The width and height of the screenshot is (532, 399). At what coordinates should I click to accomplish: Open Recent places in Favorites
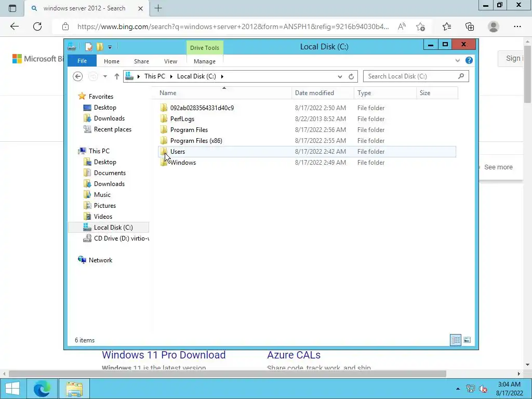coord(112,129)
